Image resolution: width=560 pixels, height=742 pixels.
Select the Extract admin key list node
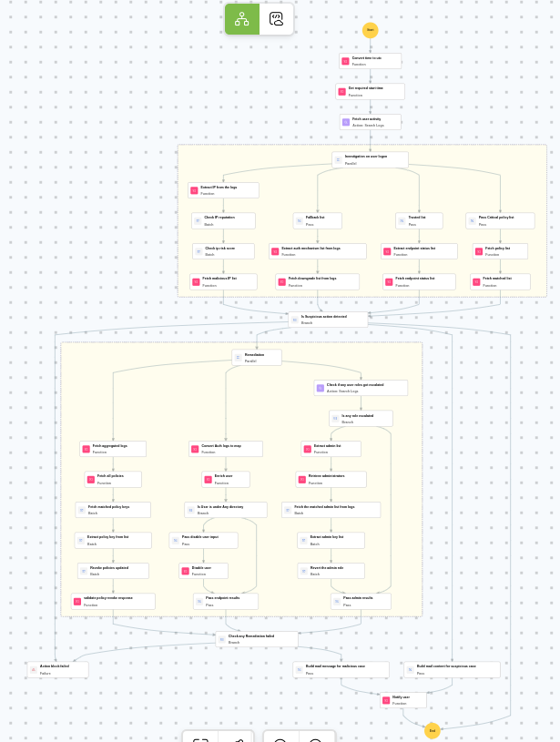pos(331,541)
